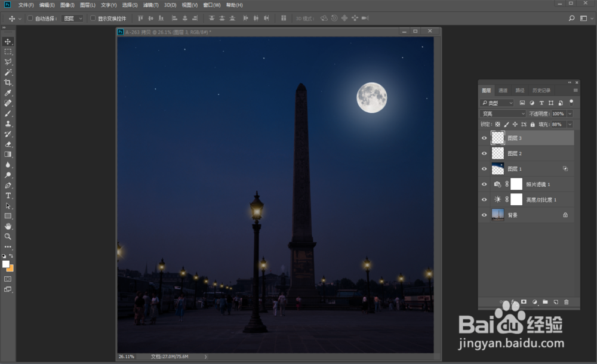Select the Healing Brush tool
Viewport: 597px width, 364px height.
(8, 103)
